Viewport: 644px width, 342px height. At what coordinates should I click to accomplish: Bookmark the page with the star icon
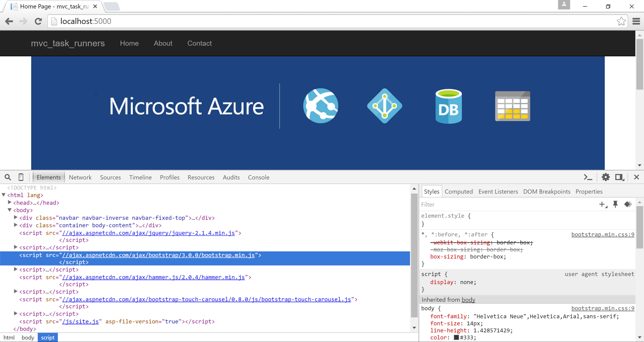621,21
